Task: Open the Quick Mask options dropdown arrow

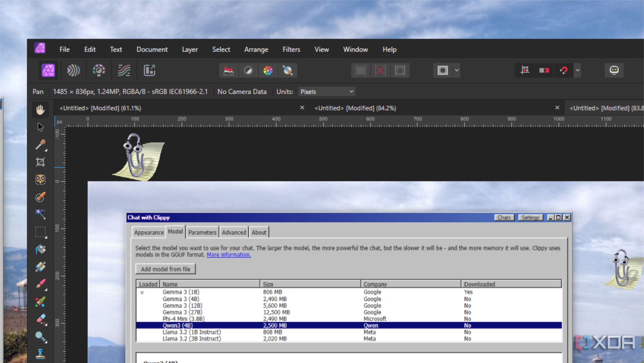Action: point(457,70)
